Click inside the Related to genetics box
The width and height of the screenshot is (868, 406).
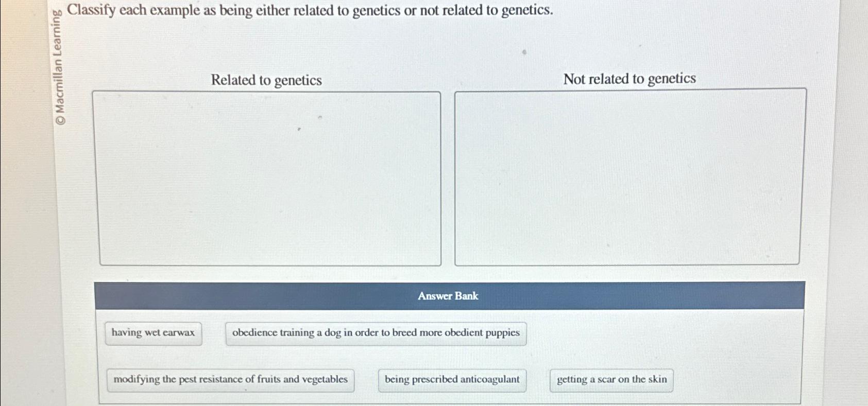268,178
